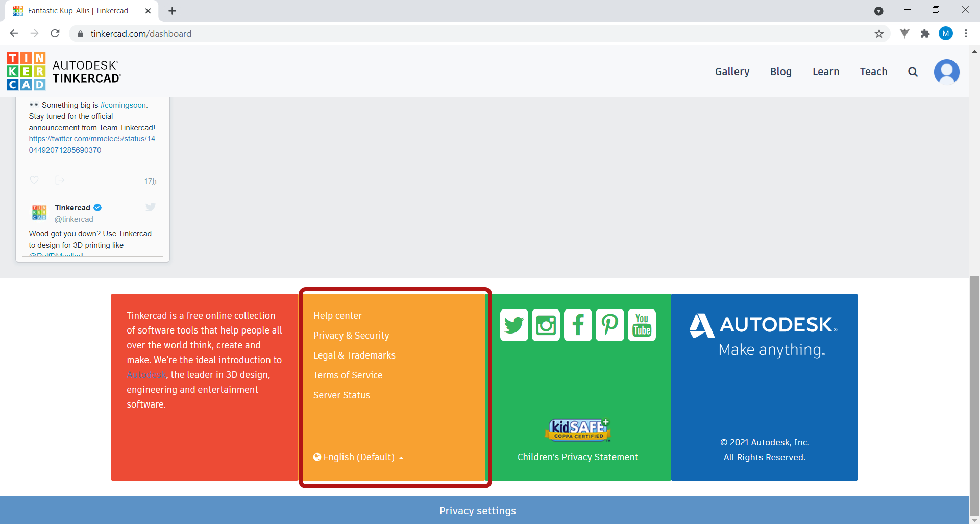
Task: Open Tinkercad's Pinterest page icon
Action: coord(610,325)
